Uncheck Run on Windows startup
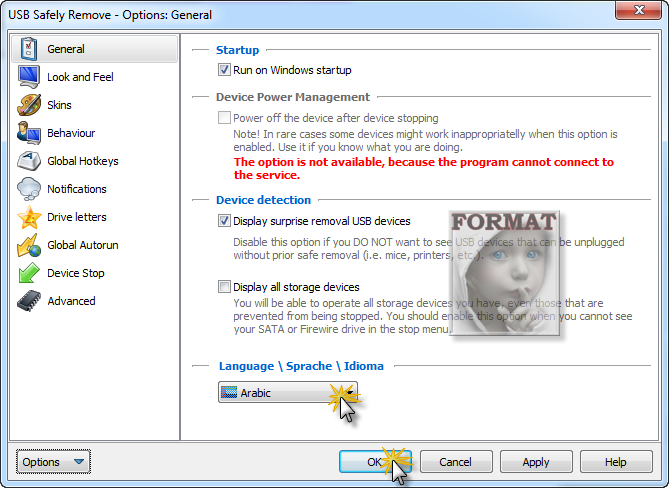 click(224, 70)
